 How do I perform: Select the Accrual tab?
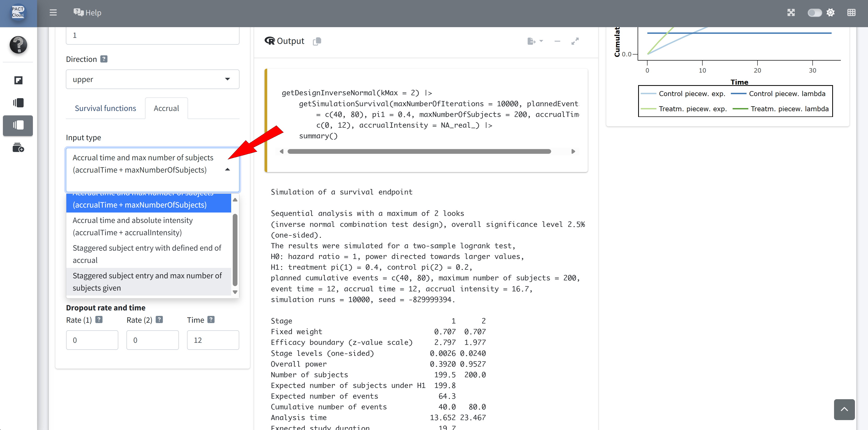pyautogui.click(x=166, y=108)
